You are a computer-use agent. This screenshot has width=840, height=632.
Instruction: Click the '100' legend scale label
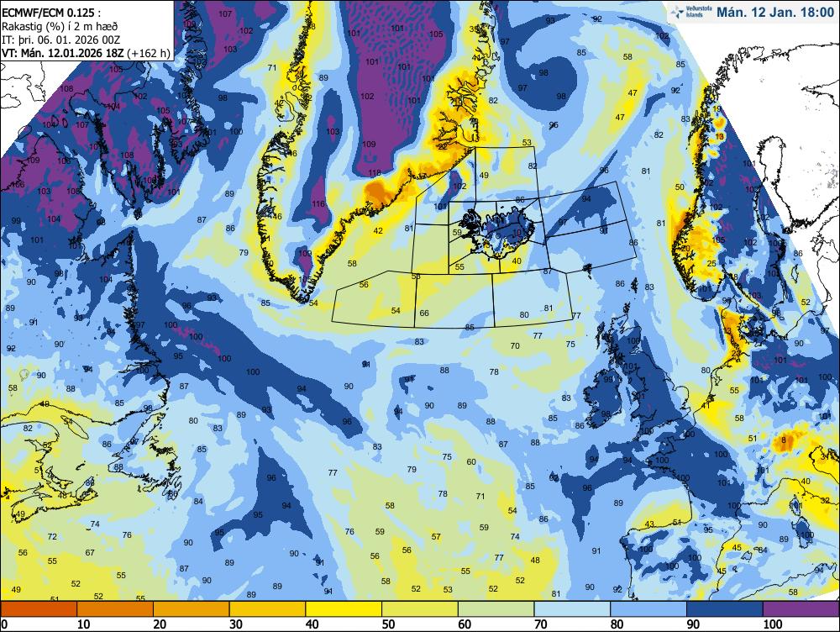pyautogui.click(x=772, y=624)
